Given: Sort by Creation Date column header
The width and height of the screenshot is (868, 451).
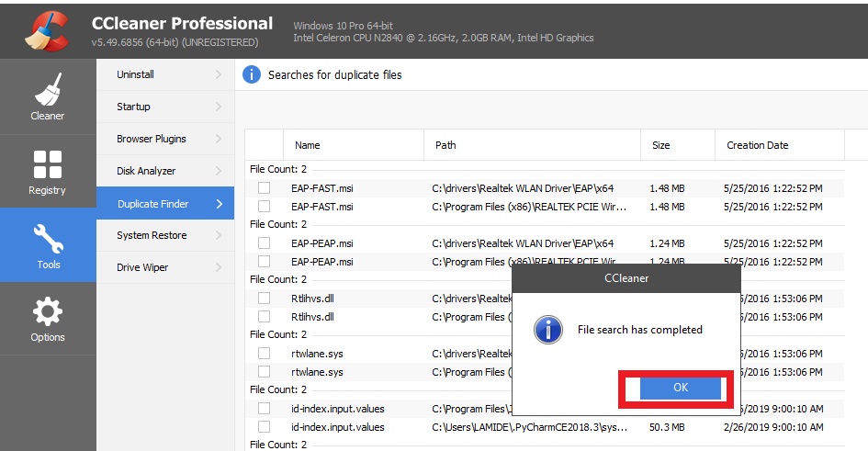Looking at the screenshot, I should tap(780, 145).
